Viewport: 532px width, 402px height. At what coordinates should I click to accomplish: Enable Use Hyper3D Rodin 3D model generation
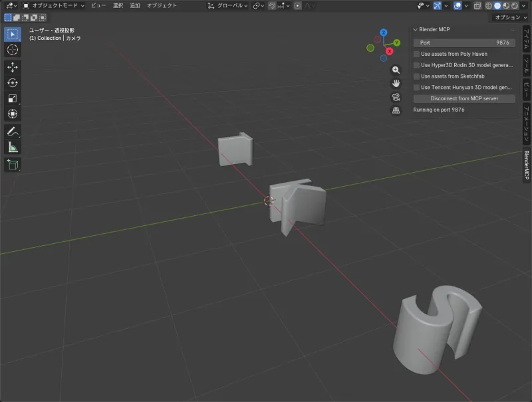417,65
